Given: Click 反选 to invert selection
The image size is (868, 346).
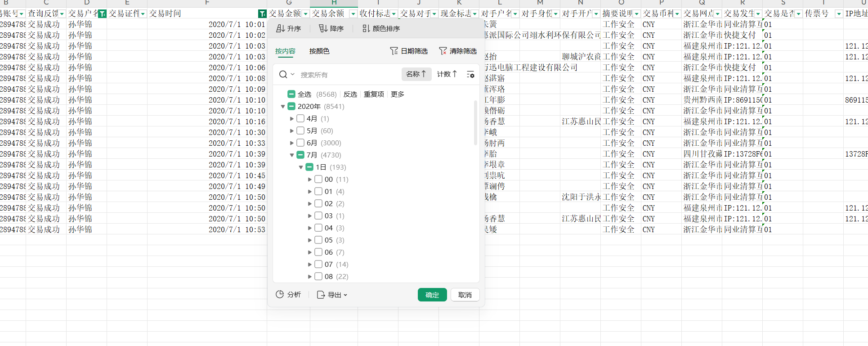Looking at the screenshot, I should pyautogui.click(x=350, y=94).
